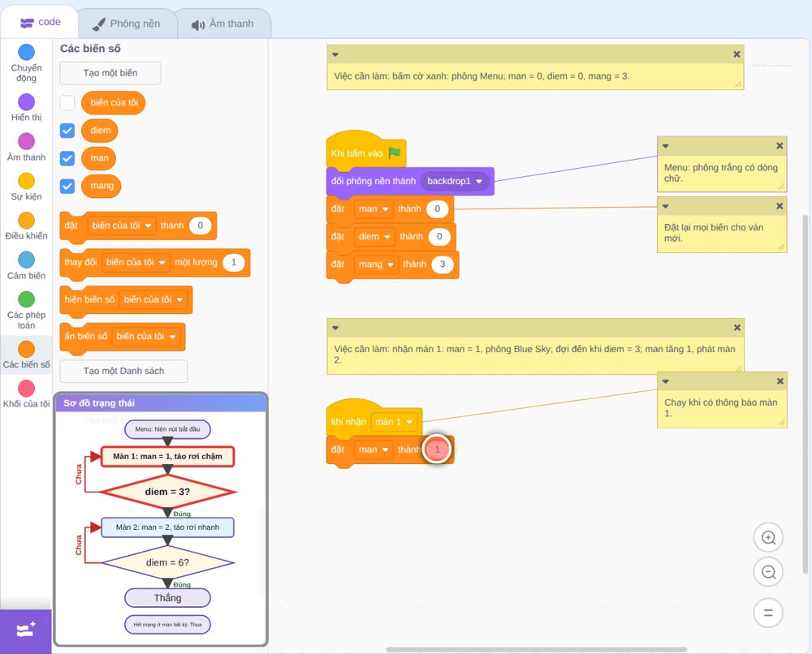This screenshot has width=812, height=654.
Task: Click the value 3 in 'đặt mang thành' block
Action: pos(443,265)
